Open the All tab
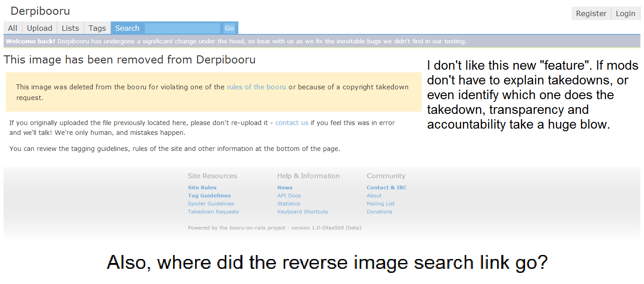Image resolution: width=644 pixels, height=284 pixels. click(13, 28)
